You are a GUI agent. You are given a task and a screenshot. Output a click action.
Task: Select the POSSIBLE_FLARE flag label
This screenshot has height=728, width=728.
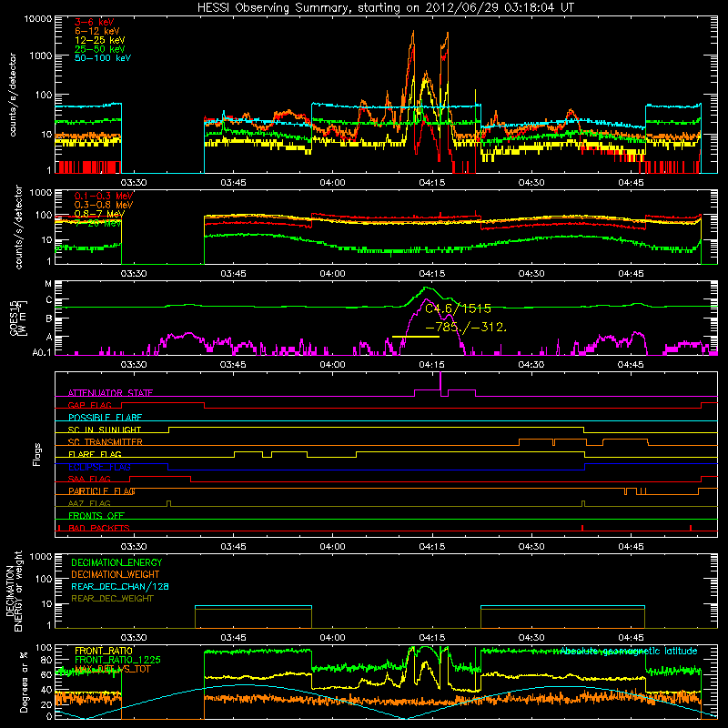[105, 418]
